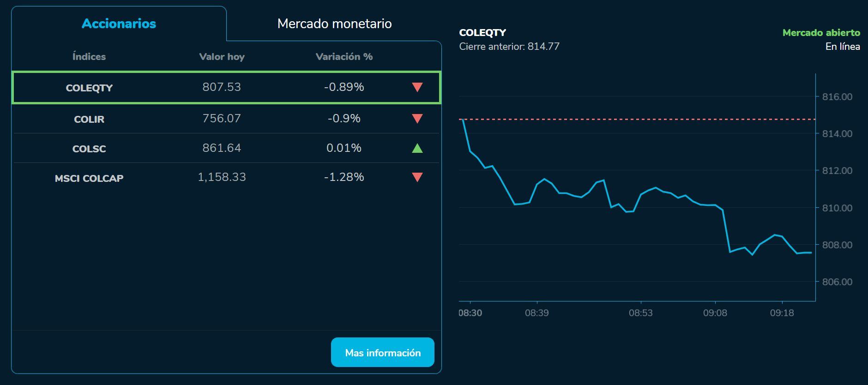
Task: Click the Valor hoy column header
Action: [222, 57]
